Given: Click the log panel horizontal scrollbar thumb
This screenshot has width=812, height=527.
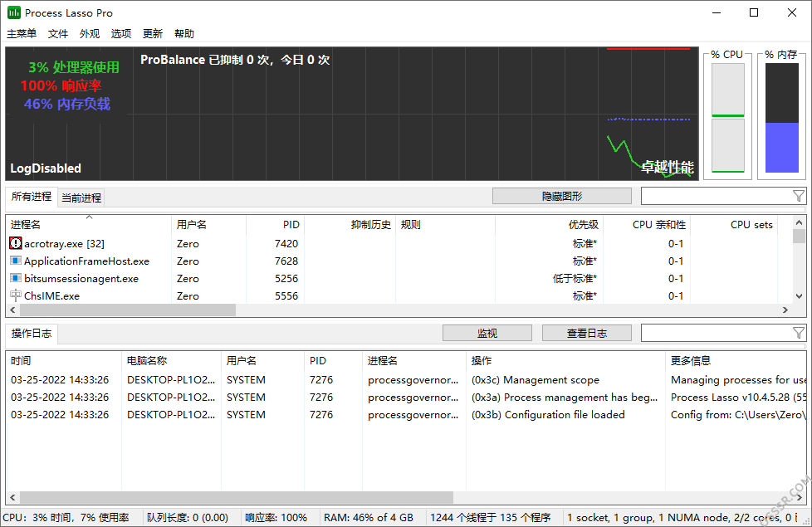Looking at the screenshot, I should pyautogui.click(x=236, y=497).
